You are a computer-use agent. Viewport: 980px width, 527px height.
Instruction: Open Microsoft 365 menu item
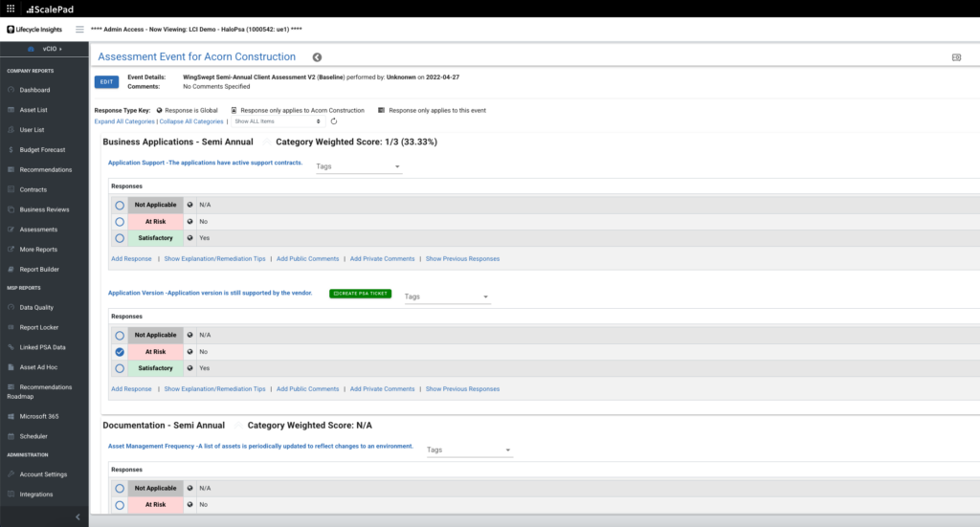pyautogui.click(x=38, y=416)
